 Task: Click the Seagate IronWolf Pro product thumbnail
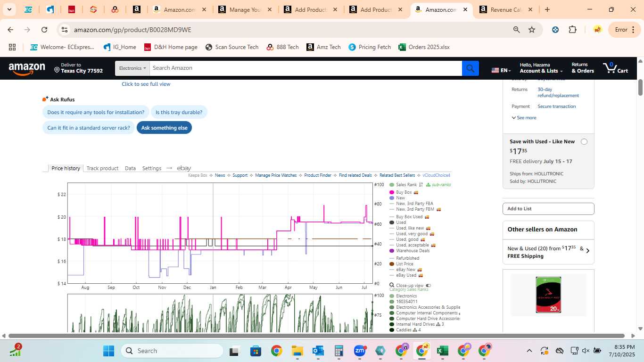tap(548, 295)
